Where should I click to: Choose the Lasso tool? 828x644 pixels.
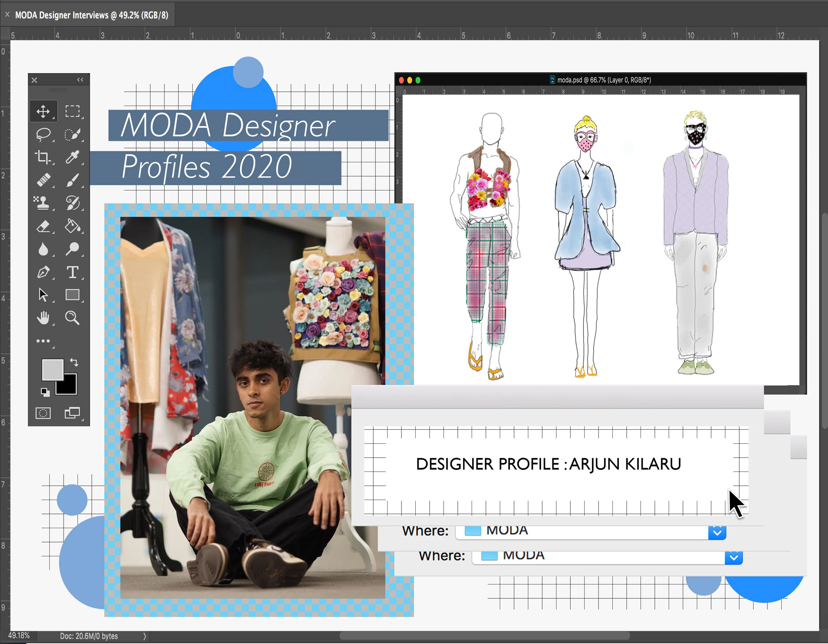(43, 134)
